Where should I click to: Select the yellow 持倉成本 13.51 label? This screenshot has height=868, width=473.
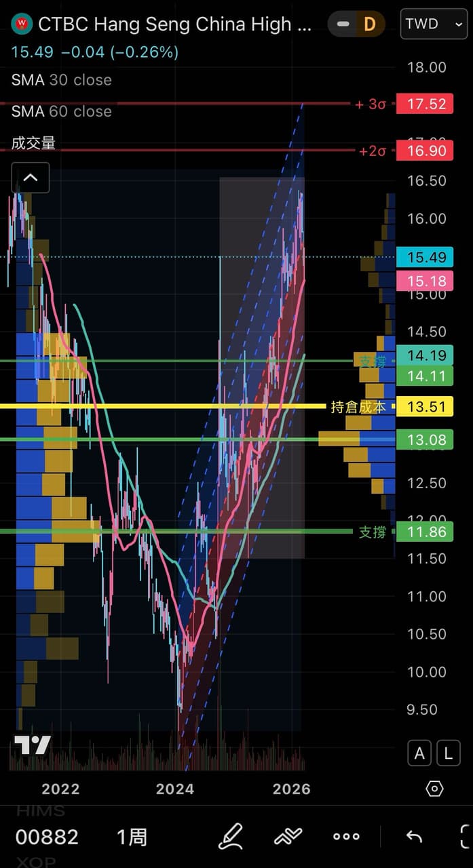(425, 407)
